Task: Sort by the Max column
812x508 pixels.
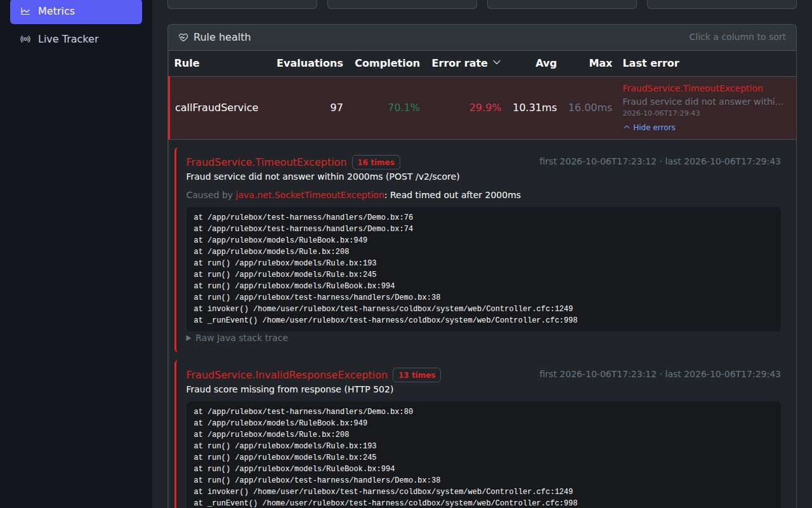Action: [601, 63]
